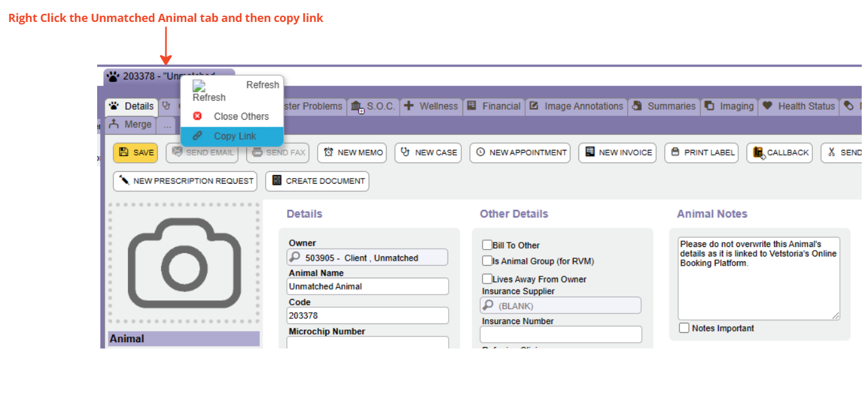Click the magnifier icon in Insurance Supplier field

click(x=488, y=305)
